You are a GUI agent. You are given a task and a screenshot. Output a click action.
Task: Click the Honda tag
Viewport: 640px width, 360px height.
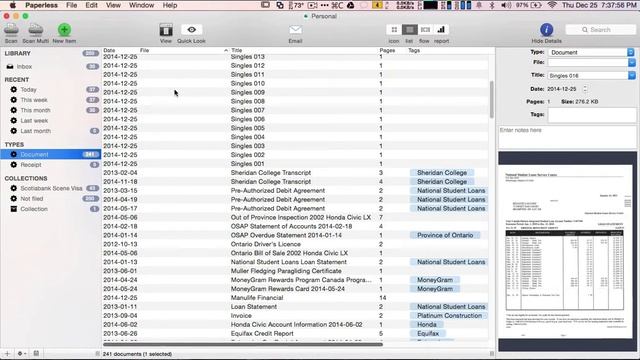point(427,324)
